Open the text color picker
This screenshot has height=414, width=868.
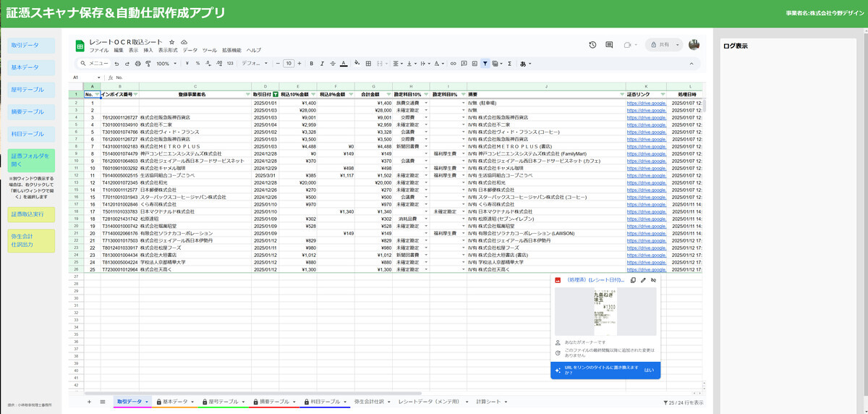[343, 64]
